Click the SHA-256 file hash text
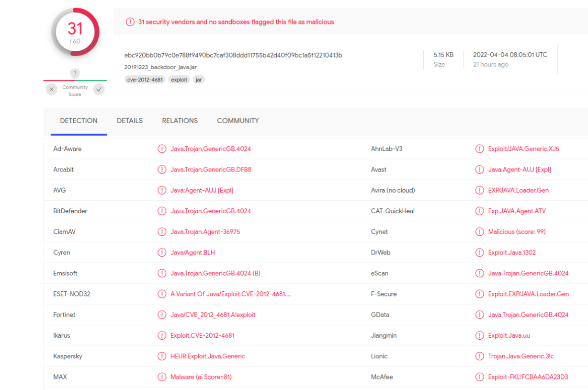Viewport: 588px width, 390px height. [x=233, y=55]
